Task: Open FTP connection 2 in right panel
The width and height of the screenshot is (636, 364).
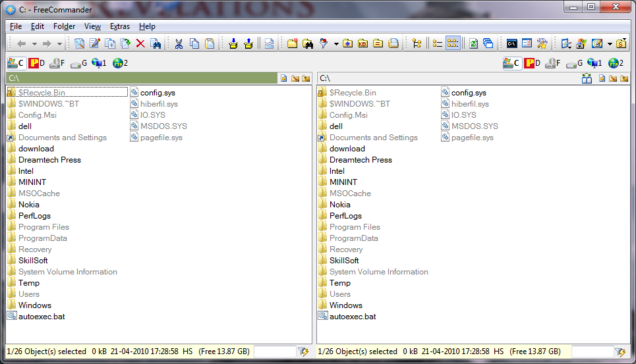Action: tap(616, 63)
